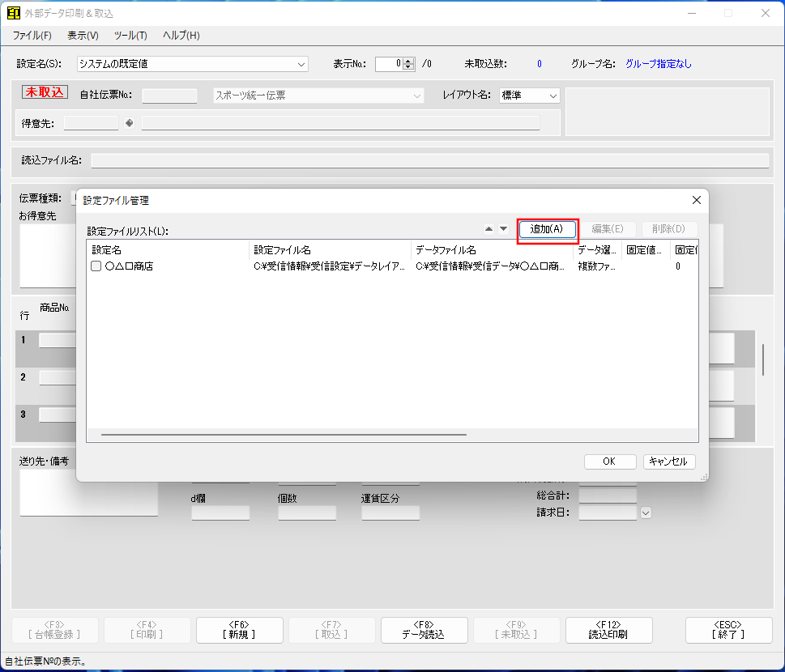
Task: Click the ESC 終了 button
Action: [x=728, y=630]
